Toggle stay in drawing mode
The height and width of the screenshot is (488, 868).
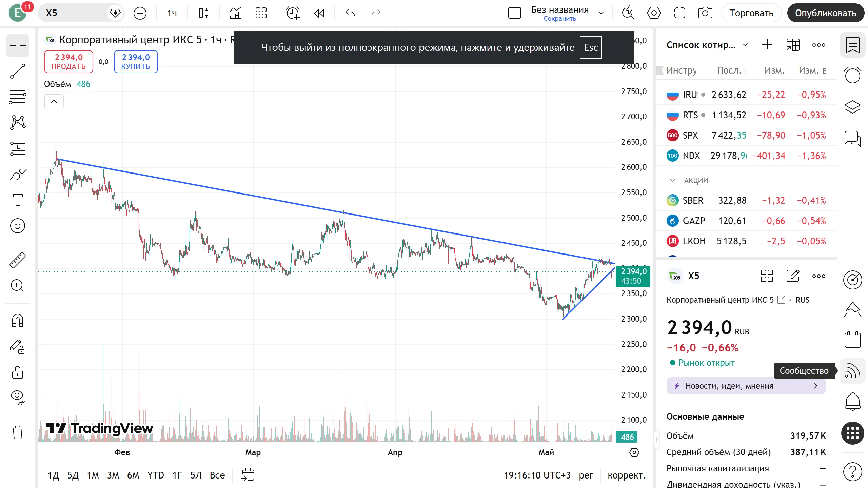(x=18, y=347)
